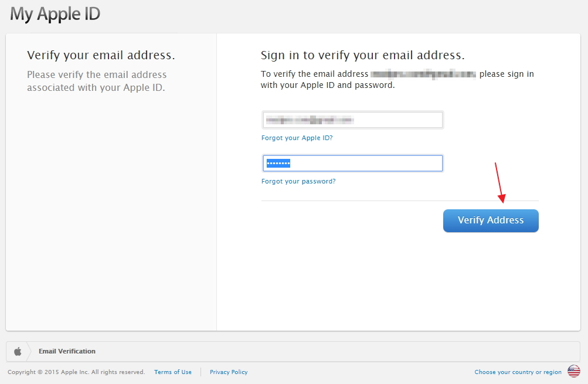Open the Privacy Policy link
This screenshot has height=384, width=588.
tap(229, 372)
